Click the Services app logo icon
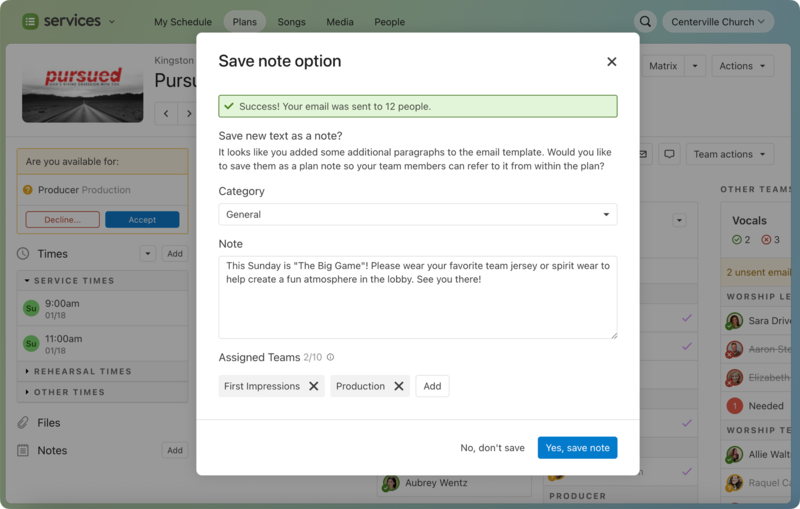Image resolution: width=800 pixels, height=509 pixels. (x=30, y=21)
